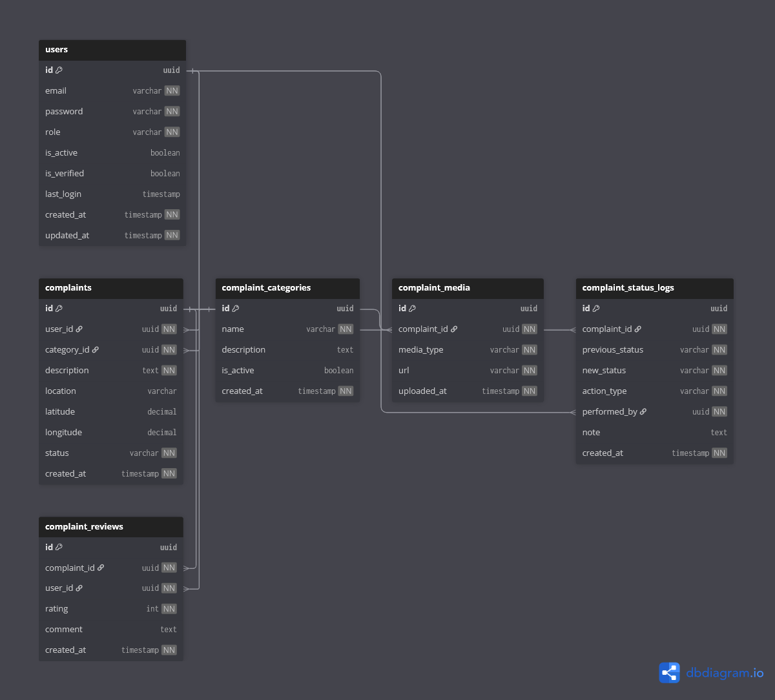Select the latitude column in complaints
The image size is (775, 700).
tap(60, 412)
